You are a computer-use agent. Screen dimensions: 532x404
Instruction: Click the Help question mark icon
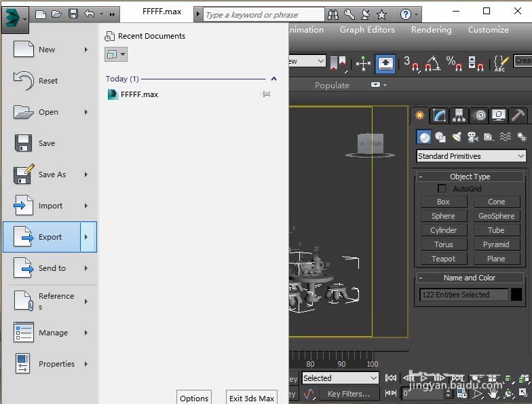tap(406, 15)
